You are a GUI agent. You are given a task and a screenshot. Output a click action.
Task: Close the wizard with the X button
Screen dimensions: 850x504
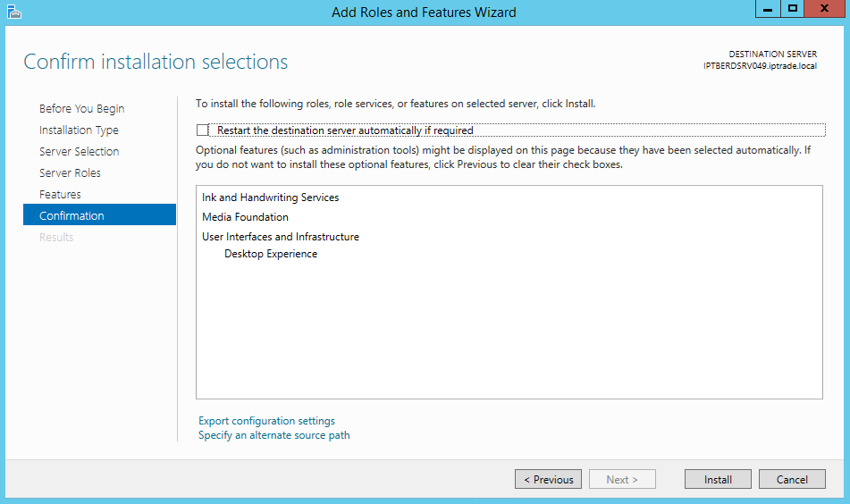[824, 9]
